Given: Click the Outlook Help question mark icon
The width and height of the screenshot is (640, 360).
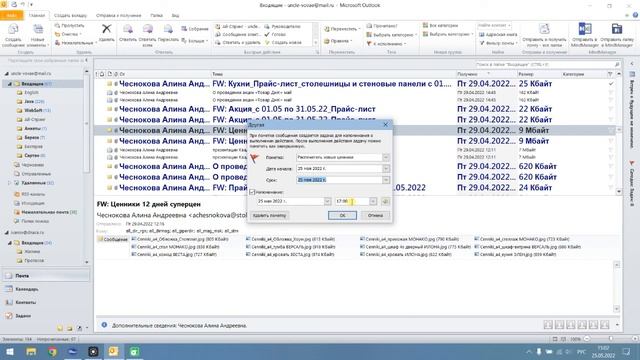Looking at the screenshot, I should pyautogui.click(x=635, y=15).
